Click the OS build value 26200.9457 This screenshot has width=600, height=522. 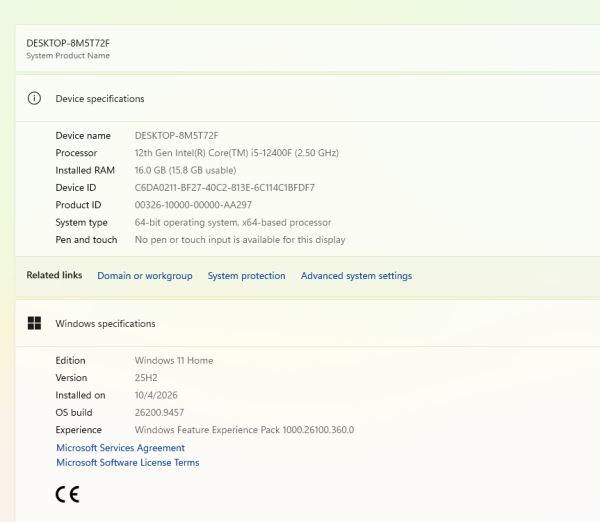[x=159, y=412]
